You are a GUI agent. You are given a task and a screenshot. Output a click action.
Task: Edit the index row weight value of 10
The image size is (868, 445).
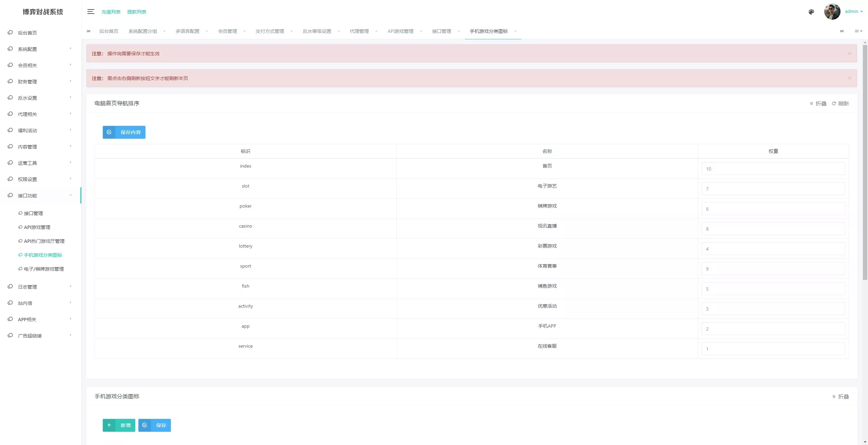[773, 169]
